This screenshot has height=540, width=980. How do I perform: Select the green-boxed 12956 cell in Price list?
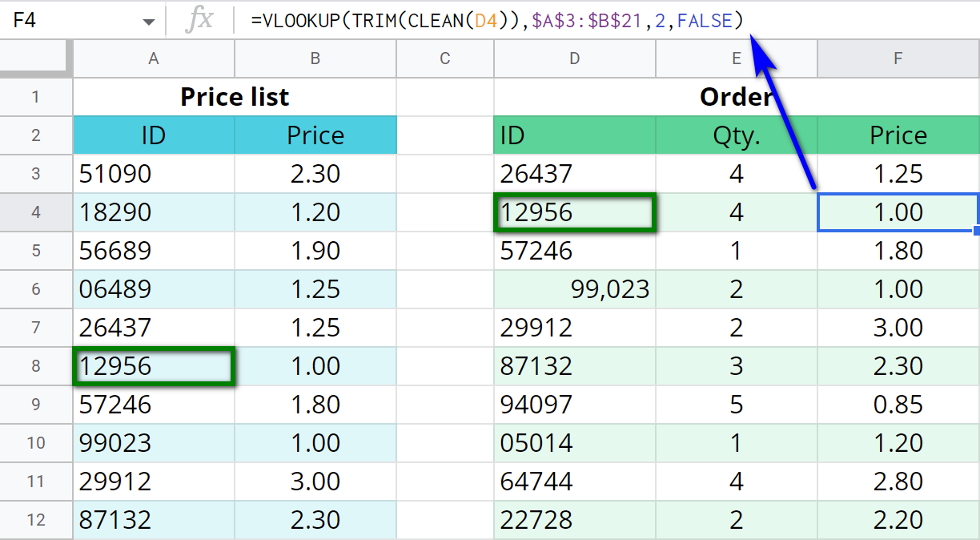[153, 366]
